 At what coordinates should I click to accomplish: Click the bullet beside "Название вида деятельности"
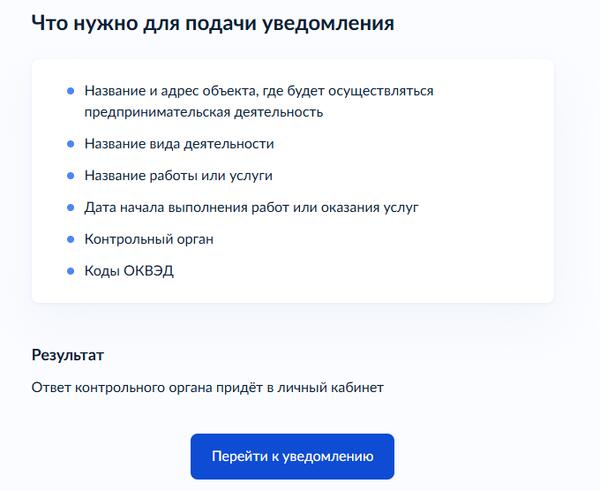click(x=70, y=144)
